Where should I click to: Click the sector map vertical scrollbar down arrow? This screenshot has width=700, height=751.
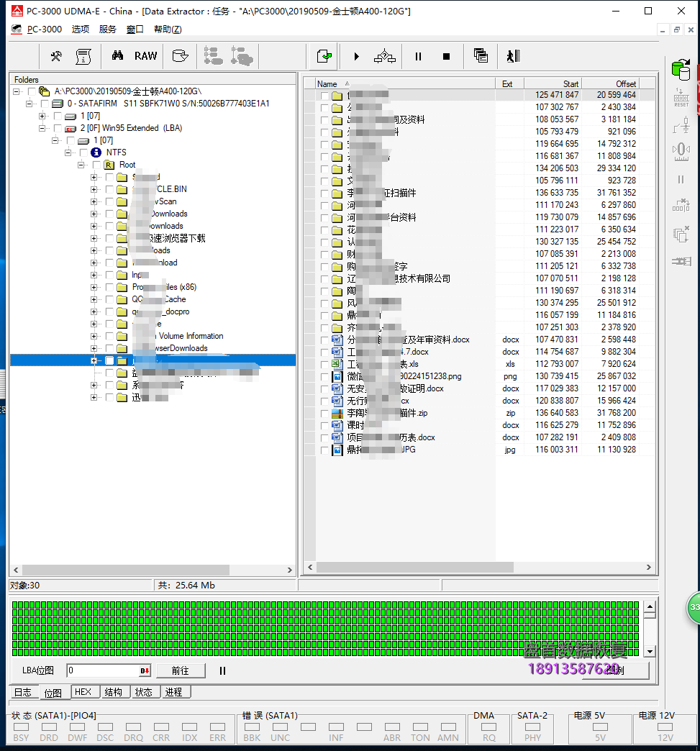pyautogui.click(x=649, y=651)
